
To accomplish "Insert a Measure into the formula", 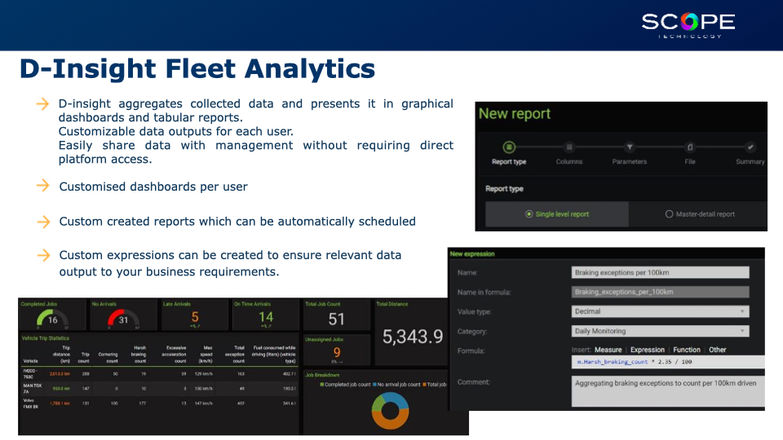I will pos(608,350).
